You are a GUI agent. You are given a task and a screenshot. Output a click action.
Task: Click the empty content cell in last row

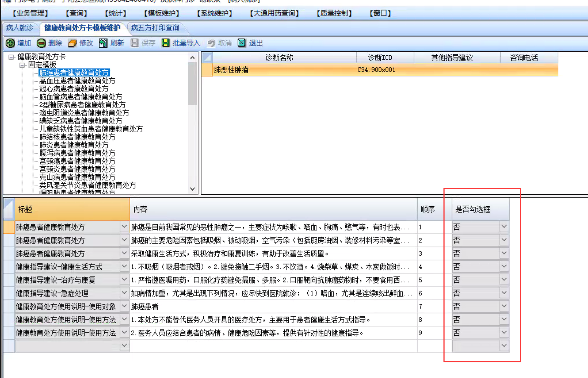[x=273, y=346]
